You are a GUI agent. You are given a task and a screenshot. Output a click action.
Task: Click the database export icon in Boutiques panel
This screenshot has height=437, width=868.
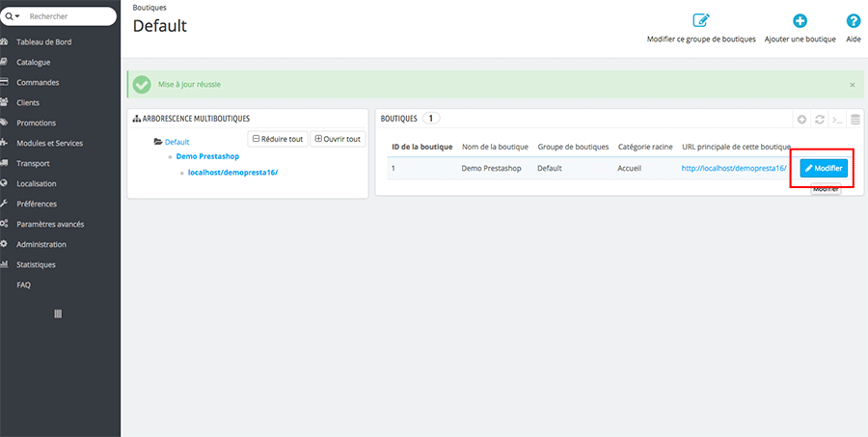pyautogui.click(x=854, y=120)
